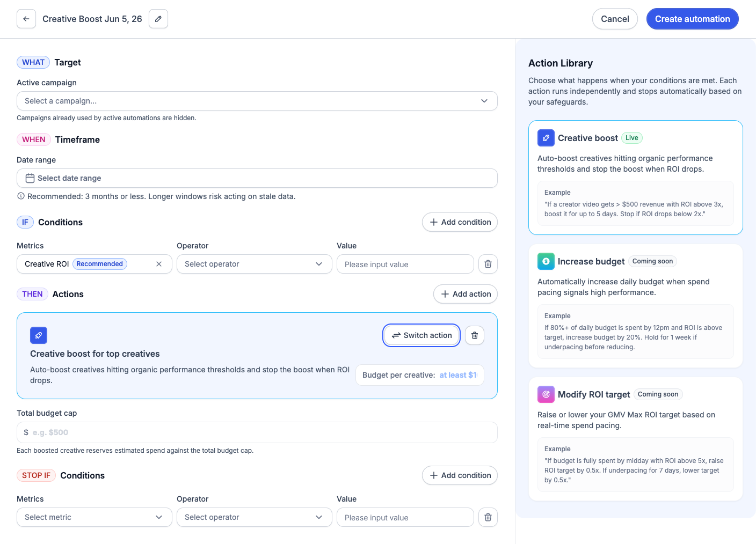Click the STOP IF tag label
756x544 pixels.
tap(36, 475)
